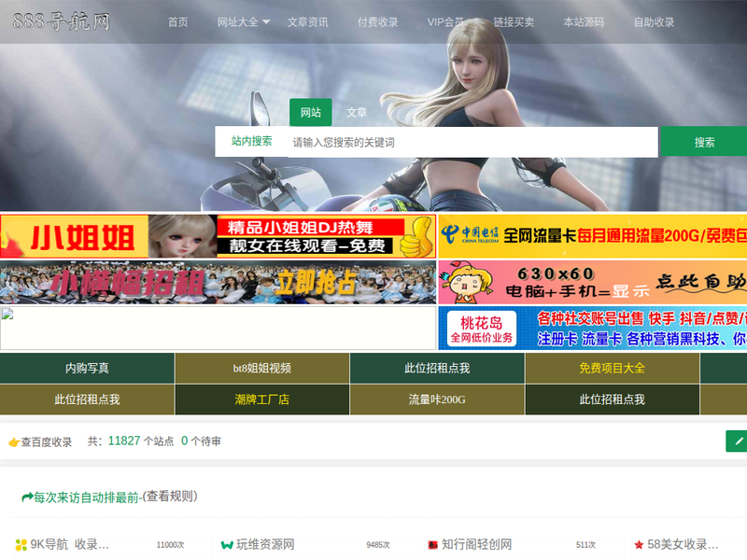Click the 9485次 visit count
The height and width of the screenshot is (560, 747).
coord(378,545)
